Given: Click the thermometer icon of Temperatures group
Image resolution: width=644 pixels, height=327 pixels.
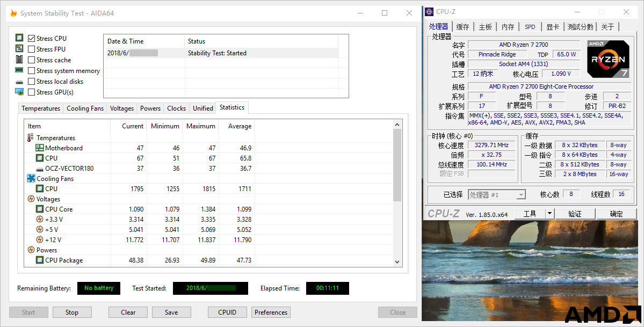Looking at the screenshot, I should (x=31, y=137).
